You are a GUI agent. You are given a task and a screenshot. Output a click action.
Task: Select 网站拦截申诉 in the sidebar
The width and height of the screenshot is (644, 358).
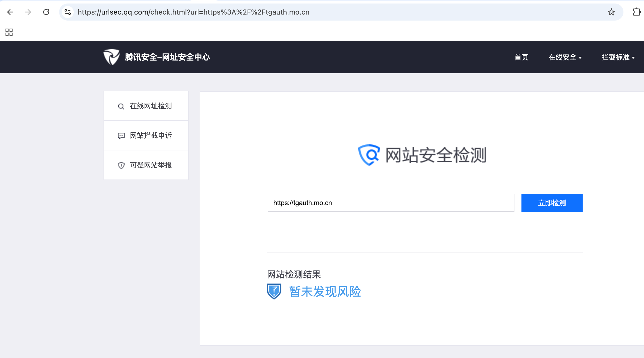click(151, 136)
